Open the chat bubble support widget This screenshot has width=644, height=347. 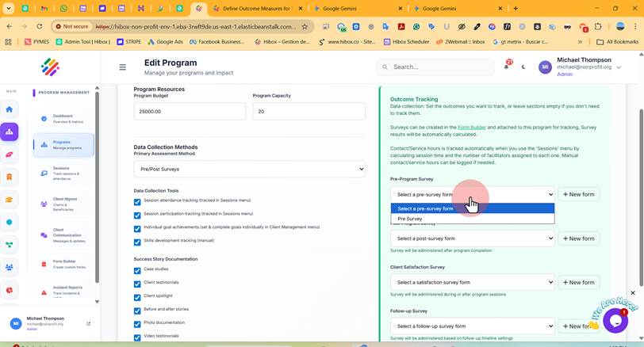(x=615, y=321)
